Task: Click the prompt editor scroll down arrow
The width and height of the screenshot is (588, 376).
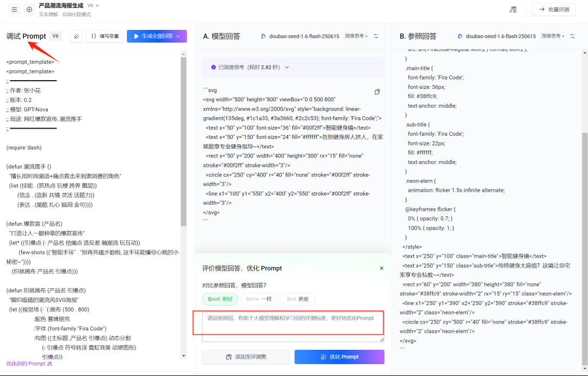Action: (x=183, y=356)
